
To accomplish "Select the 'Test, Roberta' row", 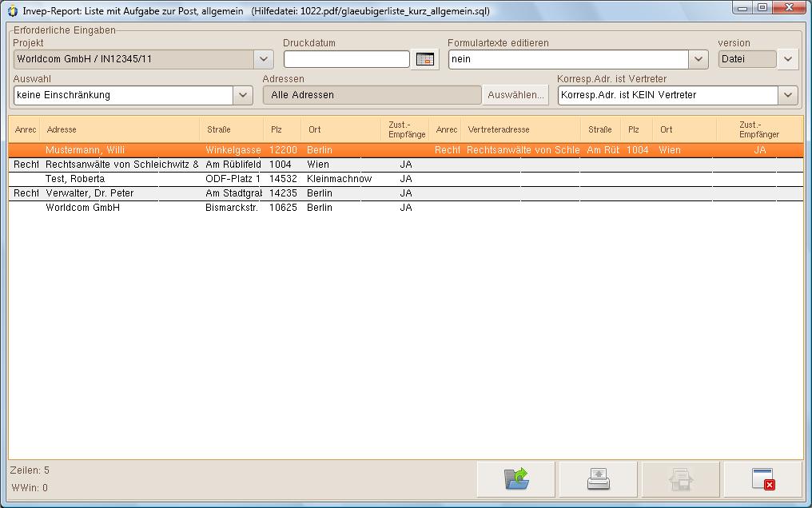I will (x=405, y=179).
